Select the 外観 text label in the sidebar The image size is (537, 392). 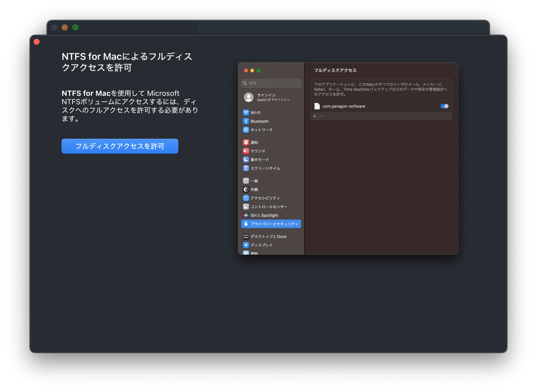pyautogui.click(x=254, y=190)
